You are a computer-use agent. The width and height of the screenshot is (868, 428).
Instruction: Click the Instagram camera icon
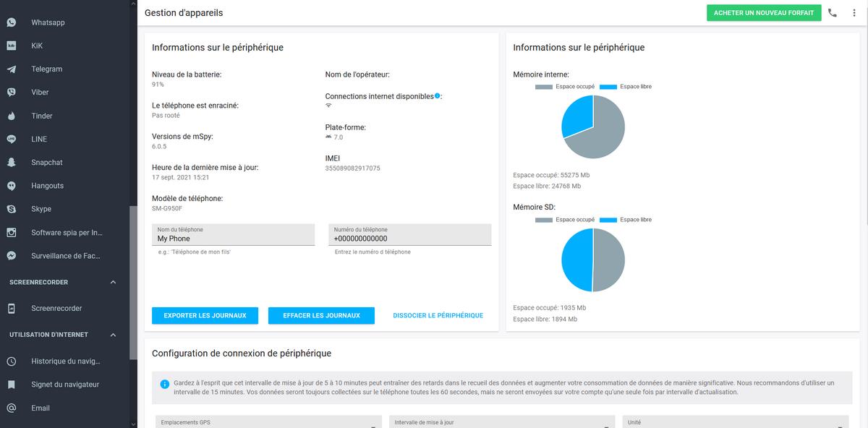coord(12,233)
